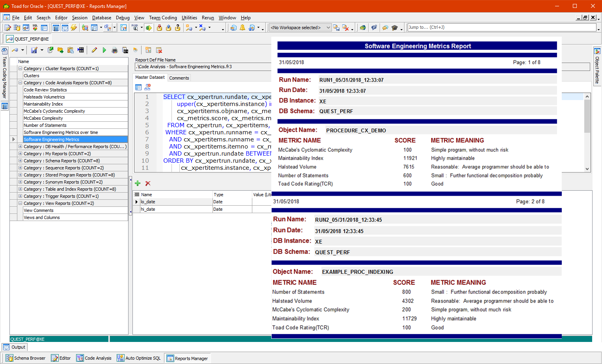Expand Category : DB Health / Performance Reports
The width and height of the screenshot is (602, 364).
click(x=20, y=147)
